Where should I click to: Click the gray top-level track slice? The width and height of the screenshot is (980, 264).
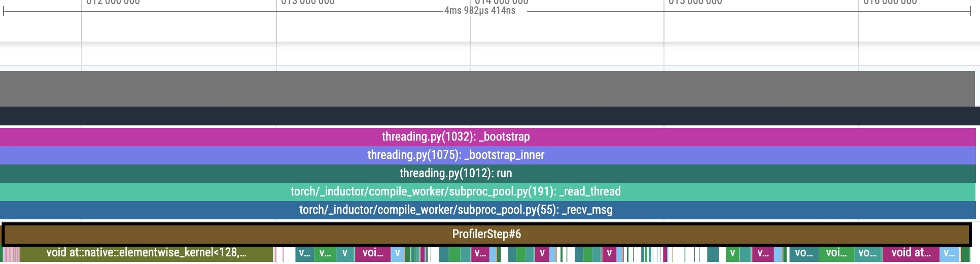point(487,89)
